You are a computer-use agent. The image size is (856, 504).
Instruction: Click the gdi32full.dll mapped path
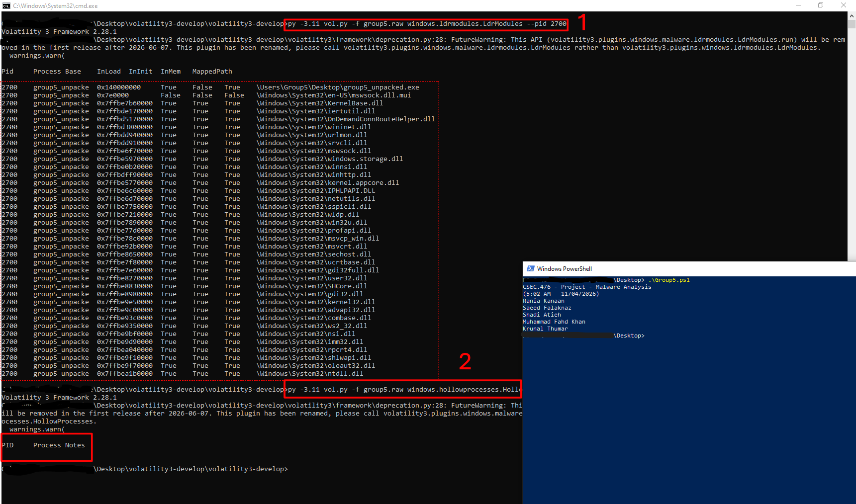tap(318, 270)
